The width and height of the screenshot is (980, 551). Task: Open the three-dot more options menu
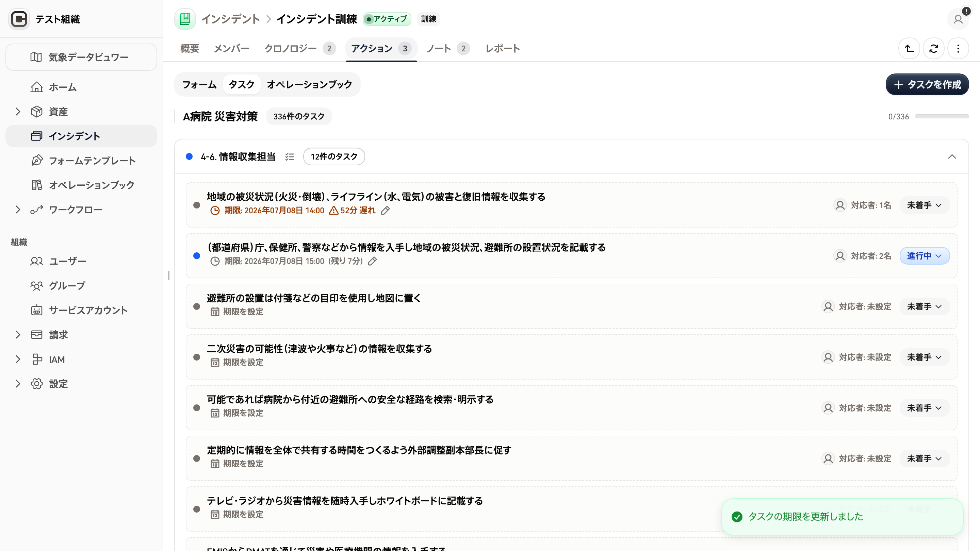tap(958, 49)
